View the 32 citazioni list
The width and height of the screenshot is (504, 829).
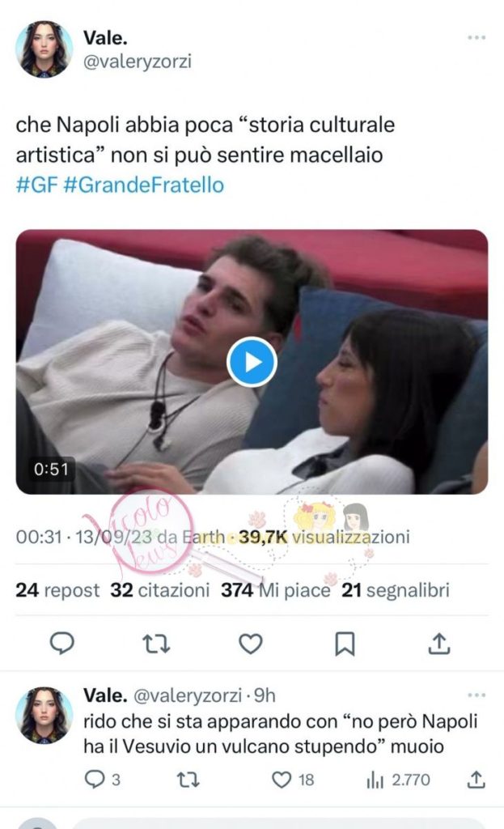coord(159,590)
